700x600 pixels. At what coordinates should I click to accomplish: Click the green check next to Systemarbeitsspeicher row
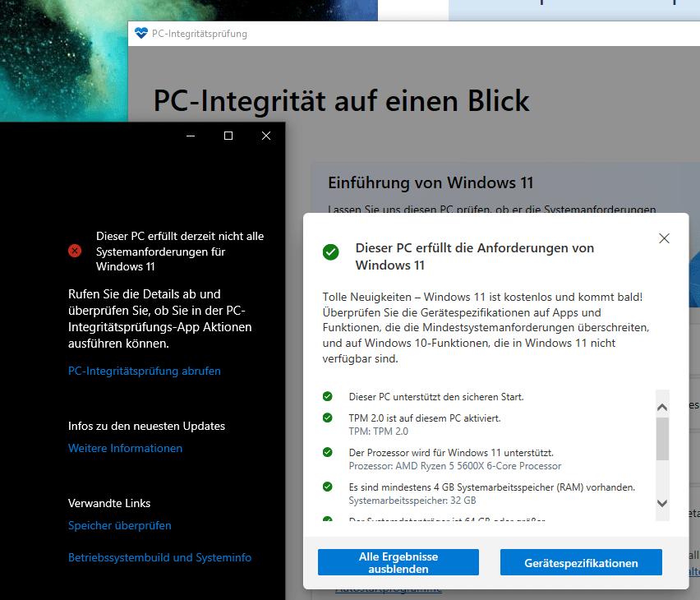(x=328, y=487)
